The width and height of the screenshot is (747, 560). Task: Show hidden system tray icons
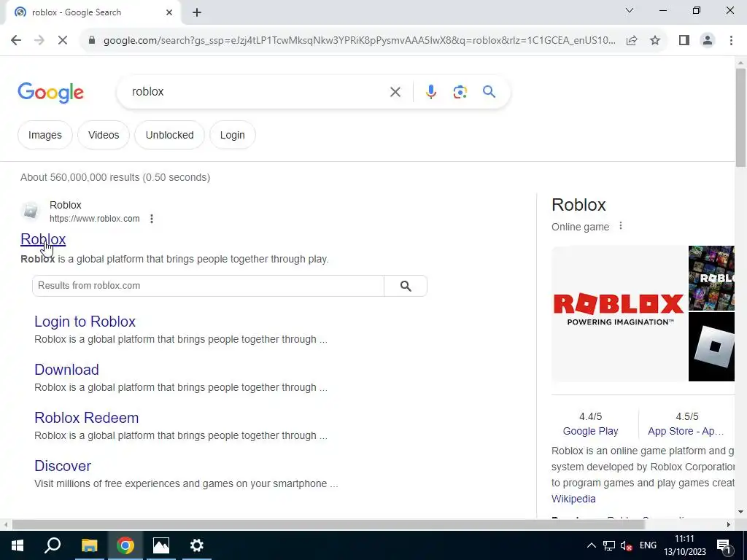pos(591,545)
